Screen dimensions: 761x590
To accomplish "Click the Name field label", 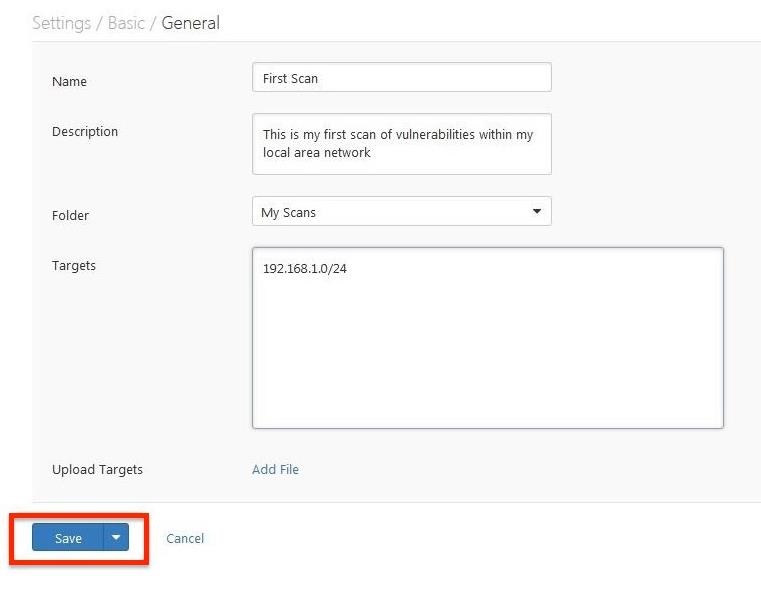I will pos(69,81).
